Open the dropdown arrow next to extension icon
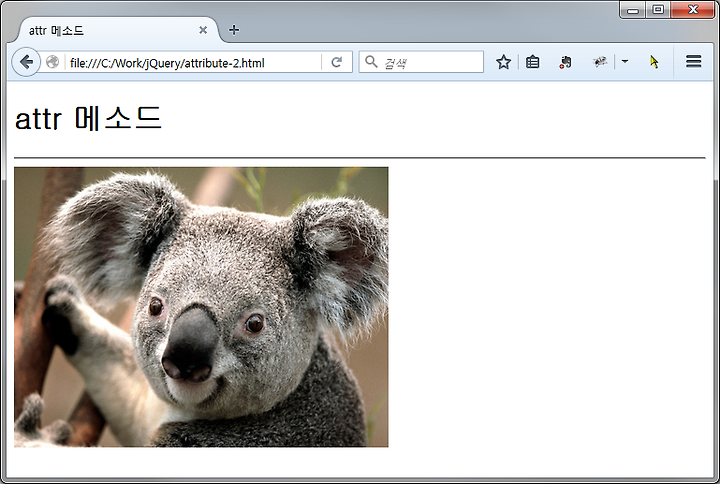720x484 pixels. pos(624,61)
